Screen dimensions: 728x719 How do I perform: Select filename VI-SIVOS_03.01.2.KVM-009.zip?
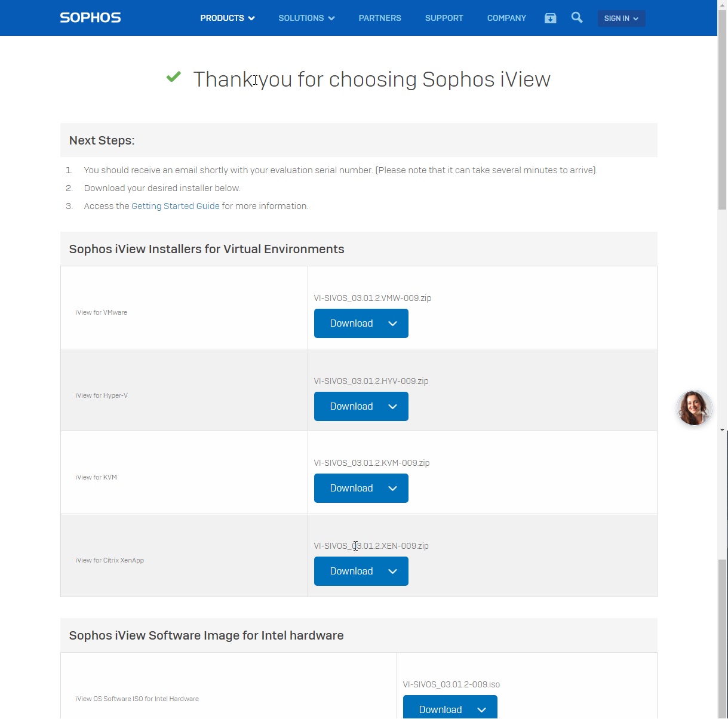tap(371, 463)
